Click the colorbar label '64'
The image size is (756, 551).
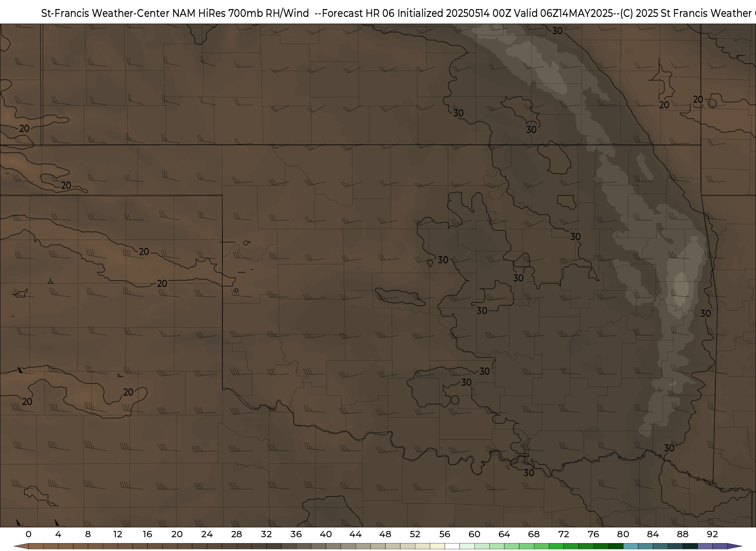(504, 534)
